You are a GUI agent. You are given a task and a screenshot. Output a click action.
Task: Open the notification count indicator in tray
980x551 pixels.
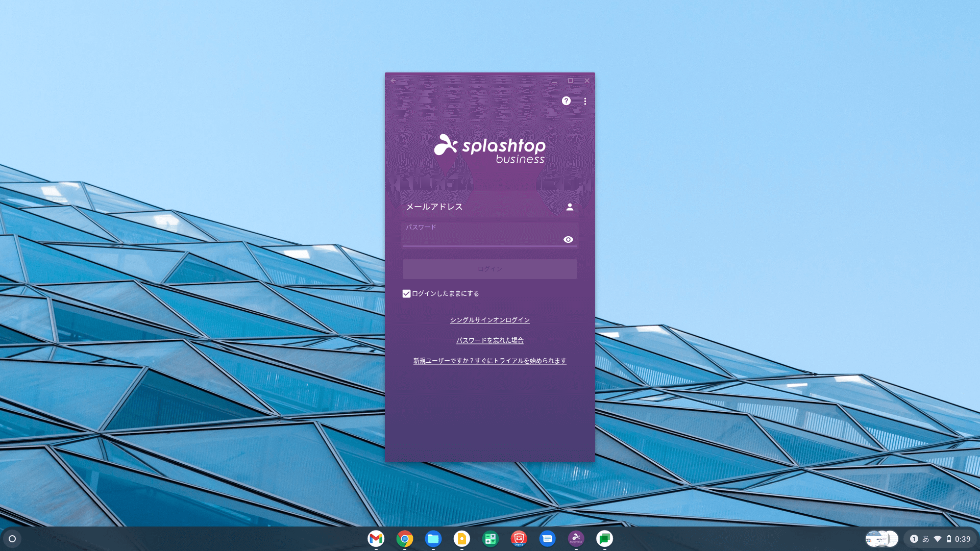(914, 539)
